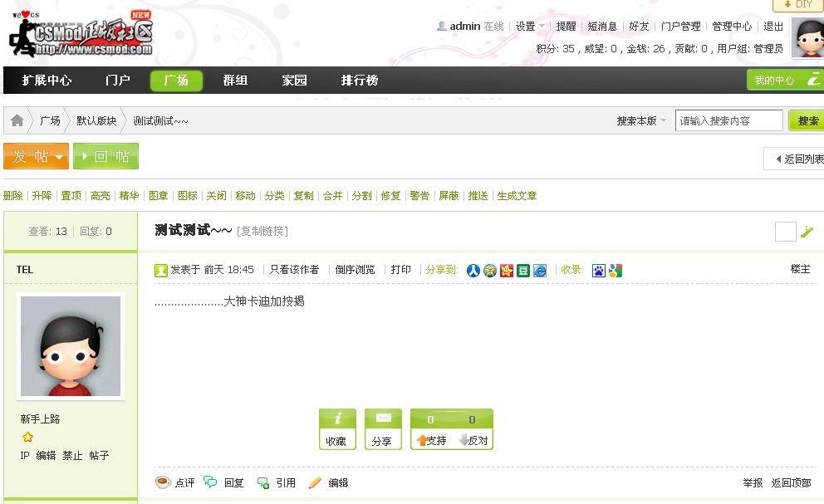Image resolution: width=824 pixels, height=504 pixels.
Task: Click 倒序浏览 reverse order link
Action: (356, 270)
